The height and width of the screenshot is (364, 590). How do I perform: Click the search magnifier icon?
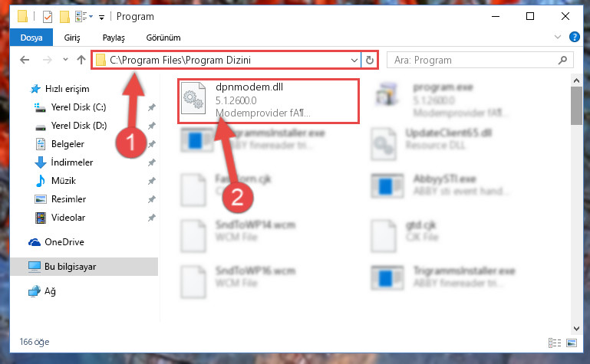coord(563,60)
